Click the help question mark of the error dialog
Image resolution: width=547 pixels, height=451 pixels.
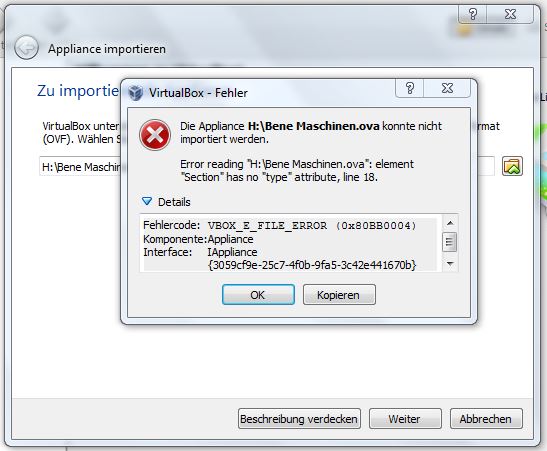click(410, 88)
